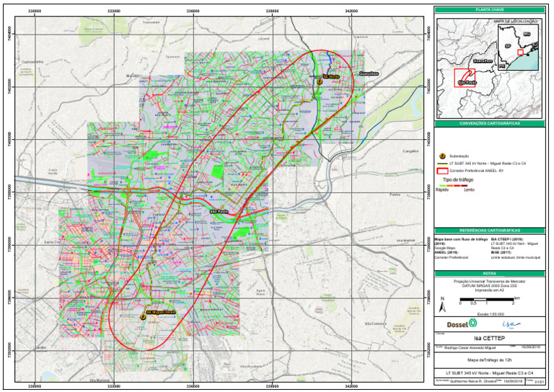Click the 'Tipo de tráfego' legend heading

[457, 180]
